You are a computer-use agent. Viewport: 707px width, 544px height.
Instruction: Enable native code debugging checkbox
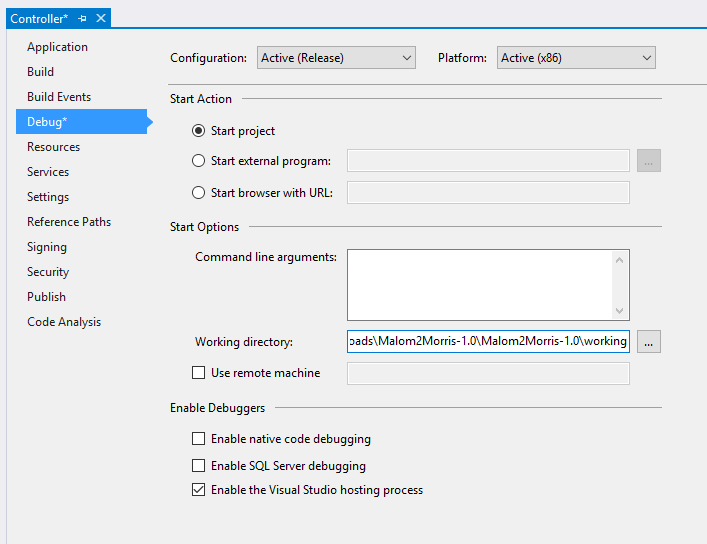tap(198, 439)
